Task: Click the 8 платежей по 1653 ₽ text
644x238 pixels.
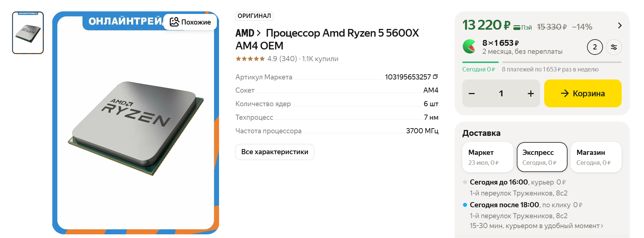Action: tap(550, 69)
